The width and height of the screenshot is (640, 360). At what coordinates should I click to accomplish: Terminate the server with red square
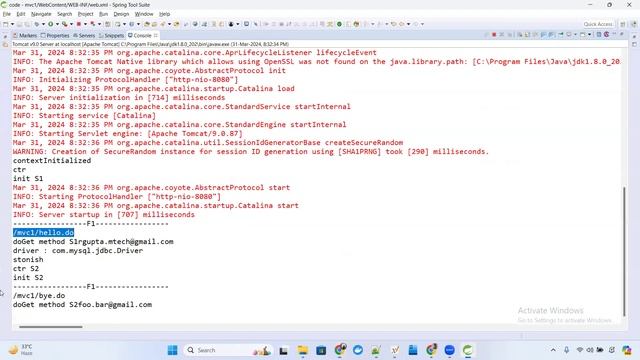point(494,34)
